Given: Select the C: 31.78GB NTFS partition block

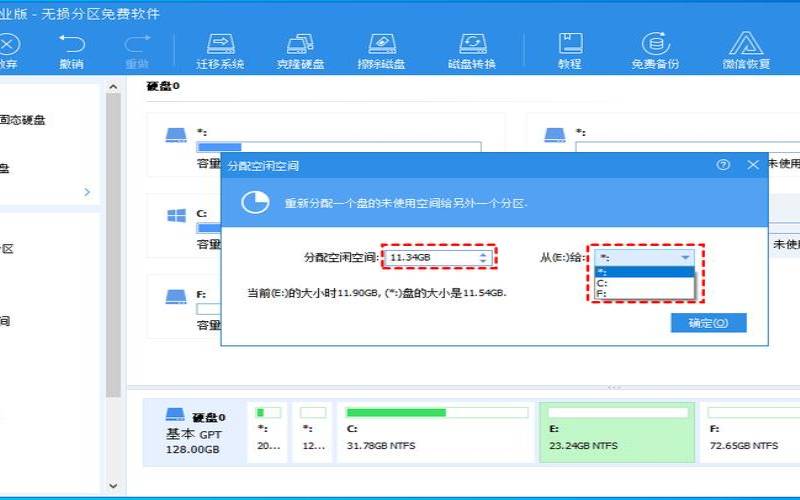Looking at the screenshot, I should point(437,432).
